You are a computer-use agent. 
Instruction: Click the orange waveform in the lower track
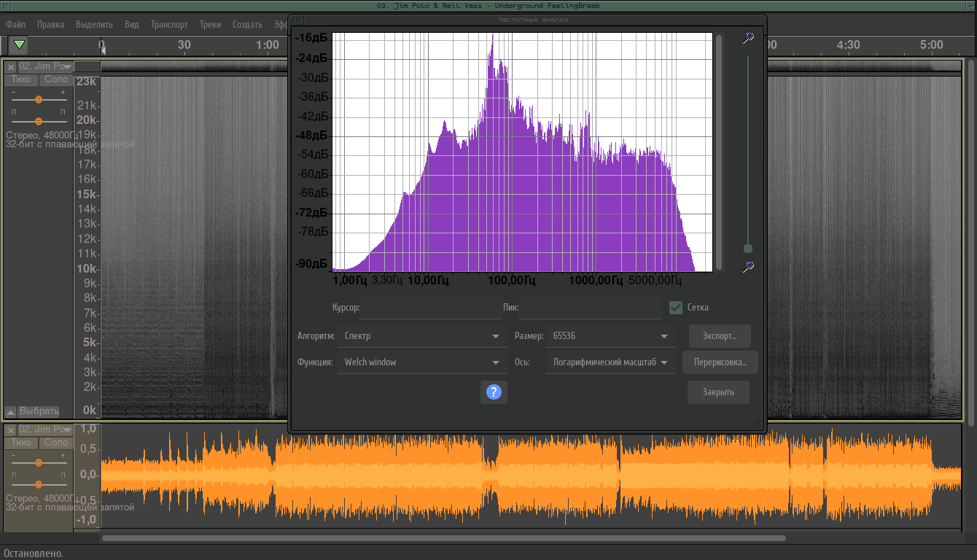click(531, 475)
